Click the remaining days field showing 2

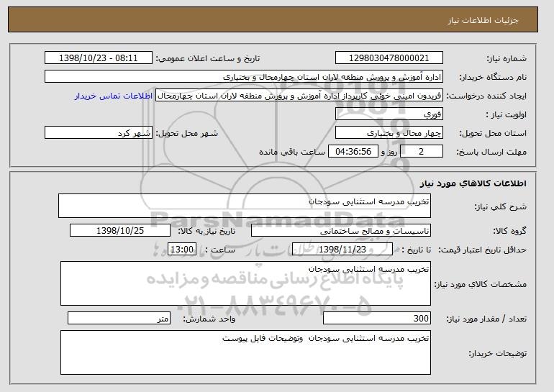point(421,152)
